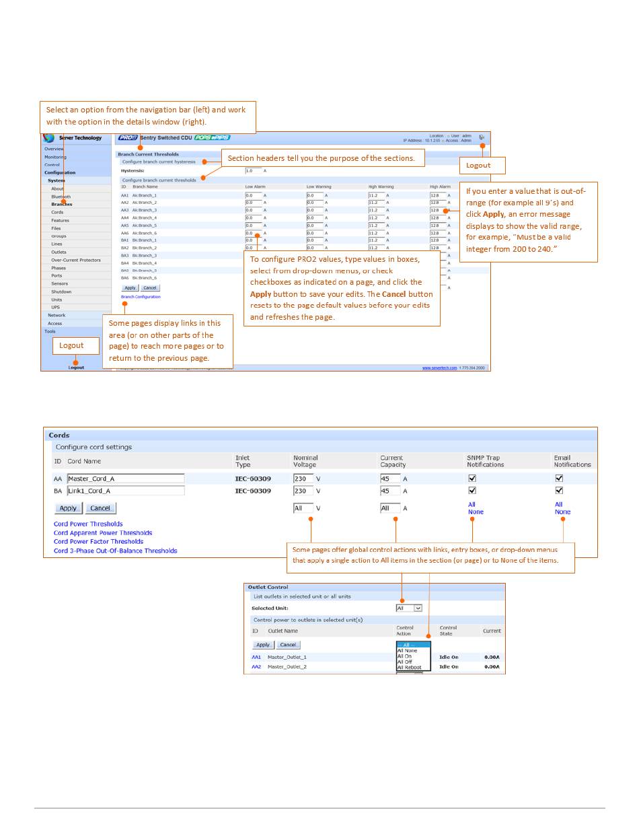Click Apply in the Outlet Control panel

point(263,645)
